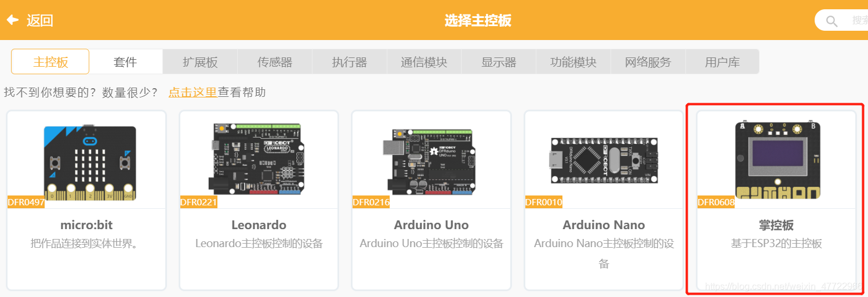Select the Arduino Nano board image
Viewport: 868px width, 297px height.
tap(604, 161)
